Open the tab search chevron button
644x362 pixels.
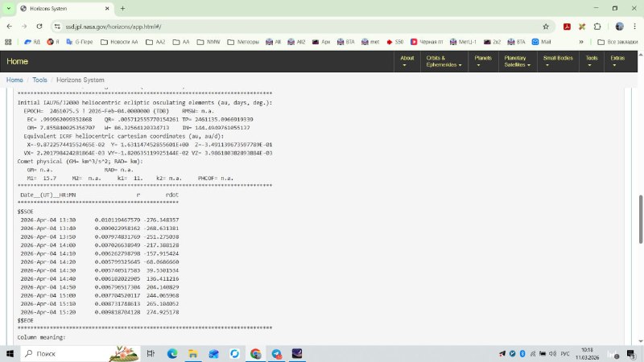8,8
